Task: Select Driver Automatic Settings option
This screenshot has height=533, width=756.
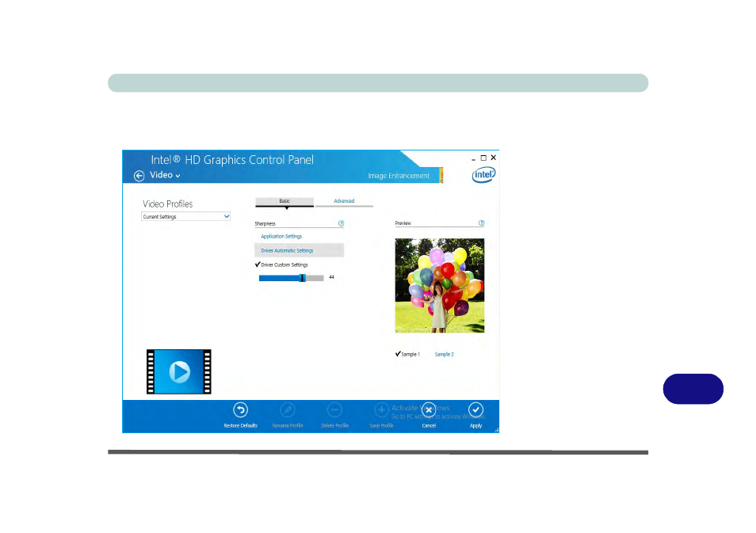Action: [299, 250]
